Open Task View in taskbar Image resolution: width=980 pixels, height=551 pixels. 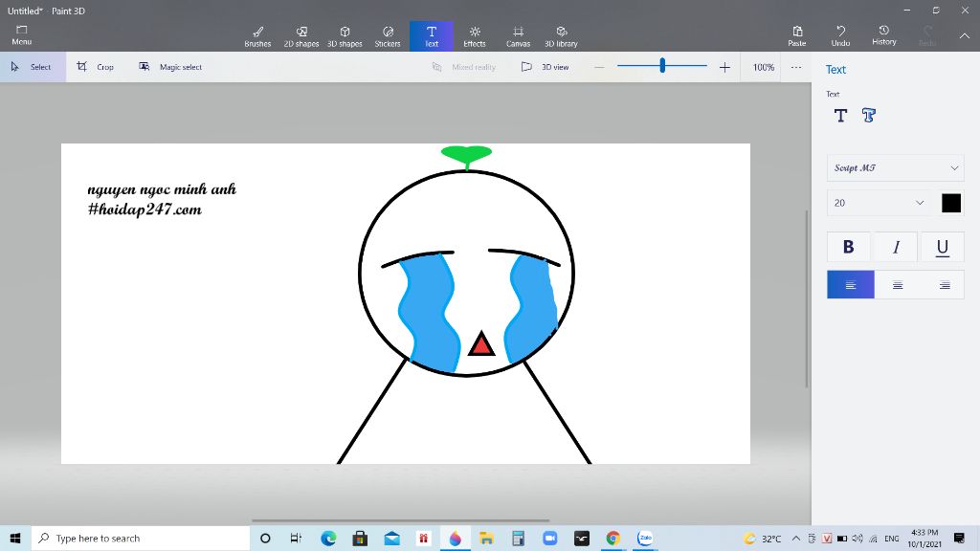[x=297, y=538]
